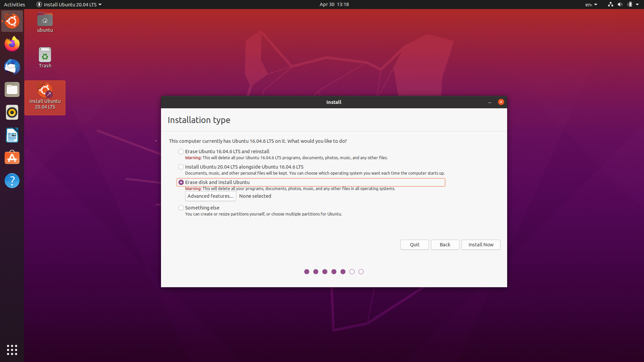644x362 pixels.
Task: Click Advanced features button
Action: point(210,196)
